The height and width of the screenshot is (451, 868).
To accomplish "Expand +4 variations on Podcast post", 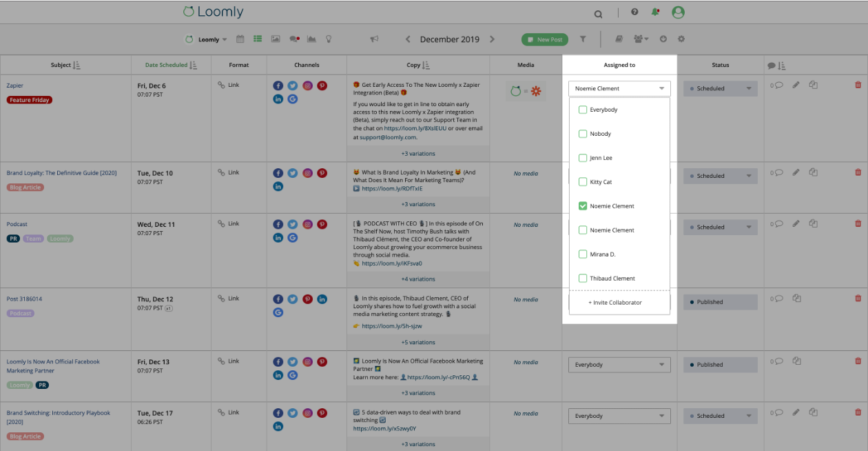I will pyautogui.click(x=418, y=279).
